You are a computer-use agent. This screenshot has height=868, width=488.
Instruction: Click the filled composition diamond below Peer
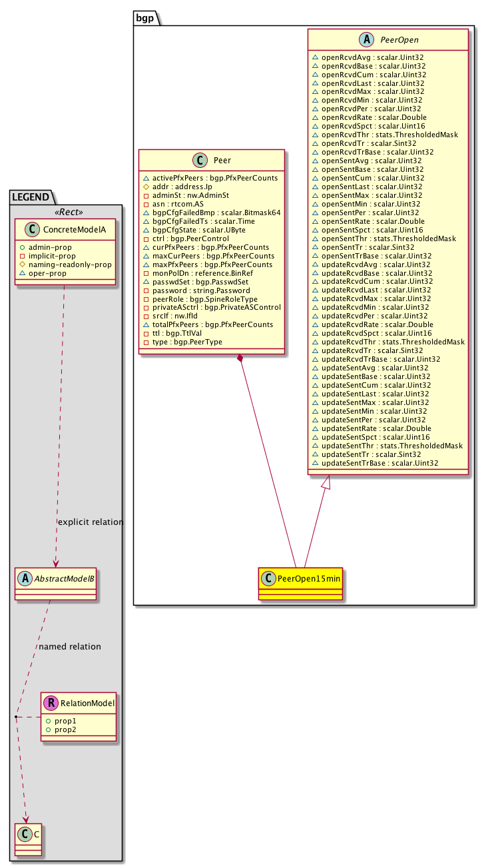[x=241, y=359]
